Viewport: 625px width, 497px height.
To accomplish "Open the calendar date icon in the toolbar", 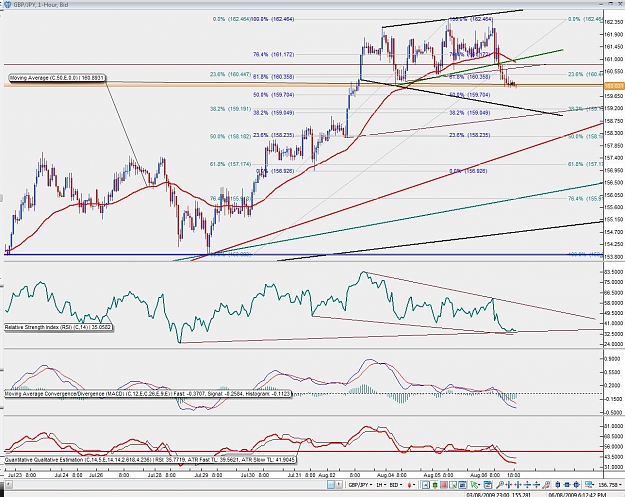I will pos(488,485).
